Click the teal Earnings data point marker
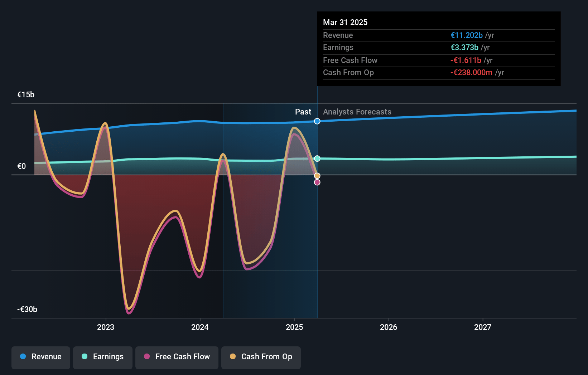The image size is (588, 375). point(317,159)
